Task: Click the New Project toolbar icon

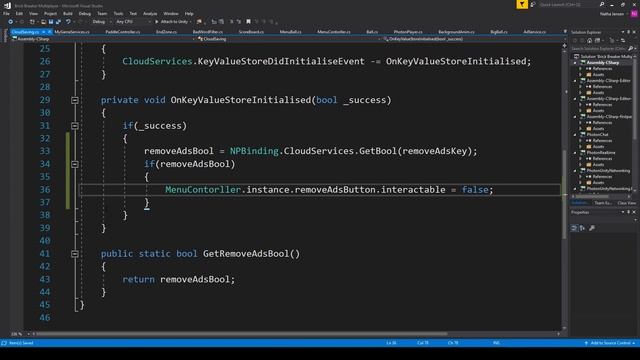Action: pos(32,22)
